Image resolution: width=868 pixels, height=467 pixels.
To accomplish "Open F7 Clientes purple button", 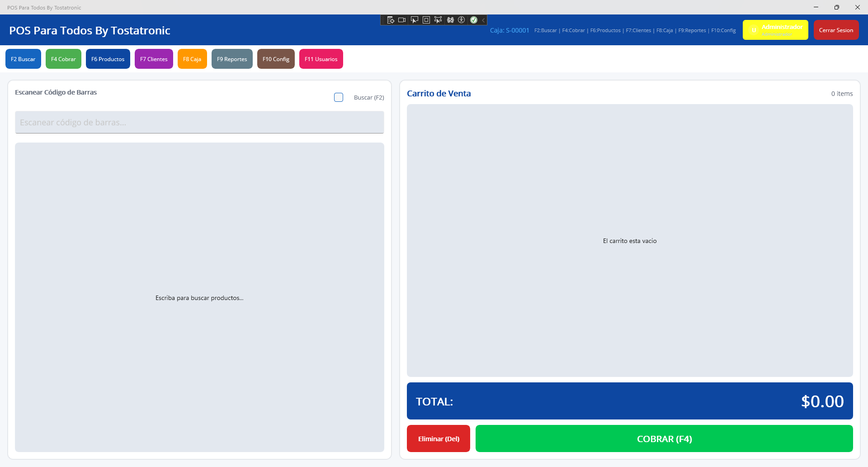I will [154, 59].
